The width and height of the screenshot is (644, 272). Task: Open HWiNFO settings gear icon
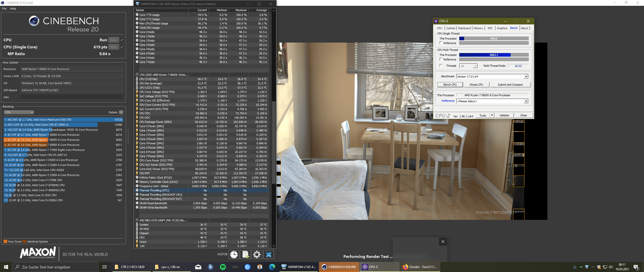click(x=257, y=254)
